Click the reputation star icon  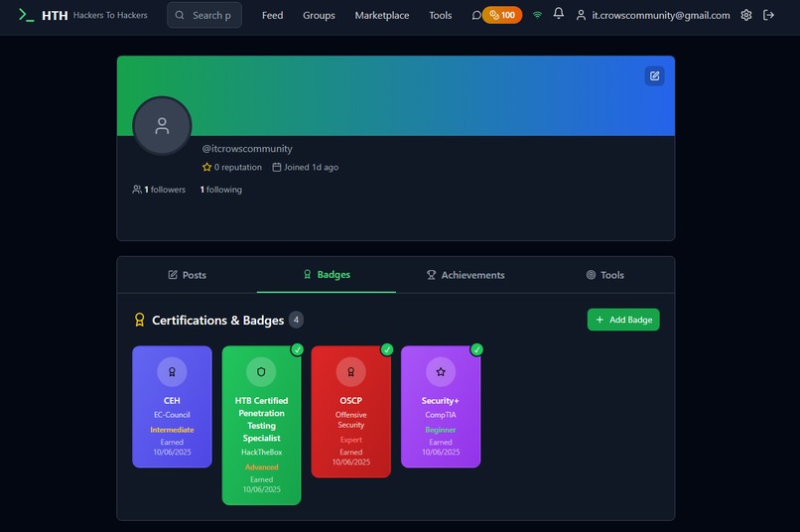pos(206,168)
